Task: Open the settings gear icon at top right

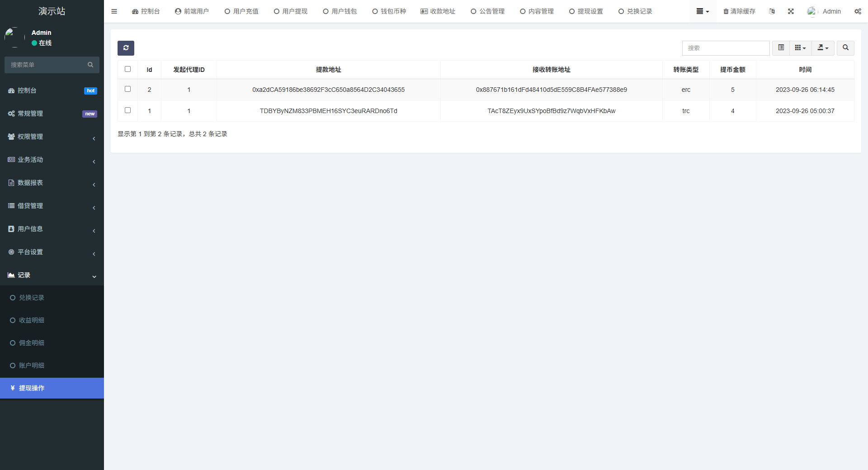Action: 858,11
